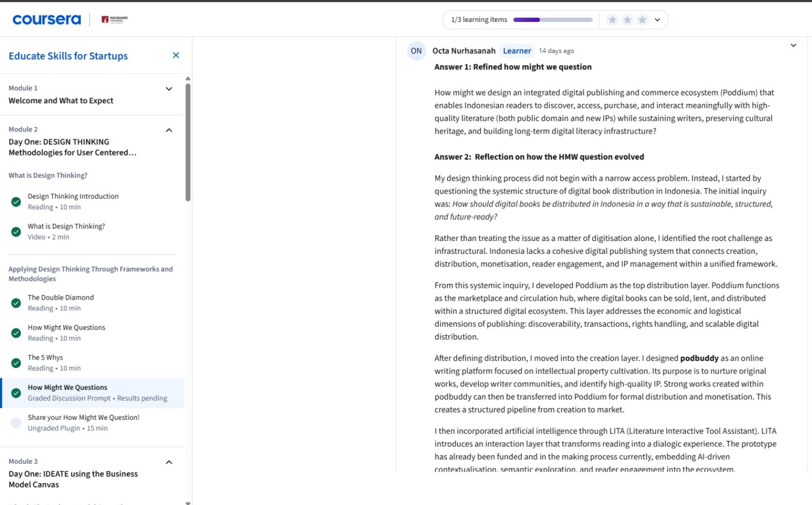Collapse Octa Nurhasanah's post with chevron

793,46
